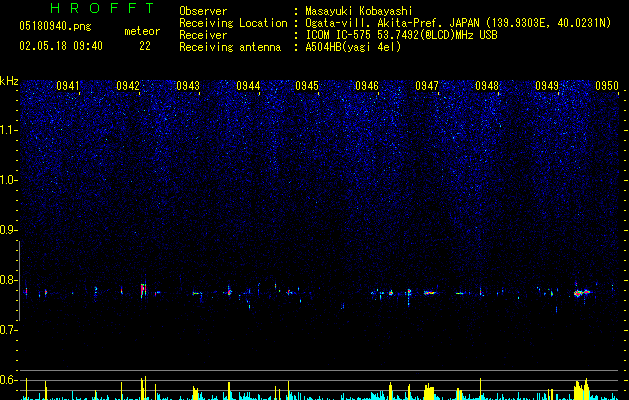Click the HROFFT title text
The height and width of the screenshot is (400, 629).
tap(103, 8)
